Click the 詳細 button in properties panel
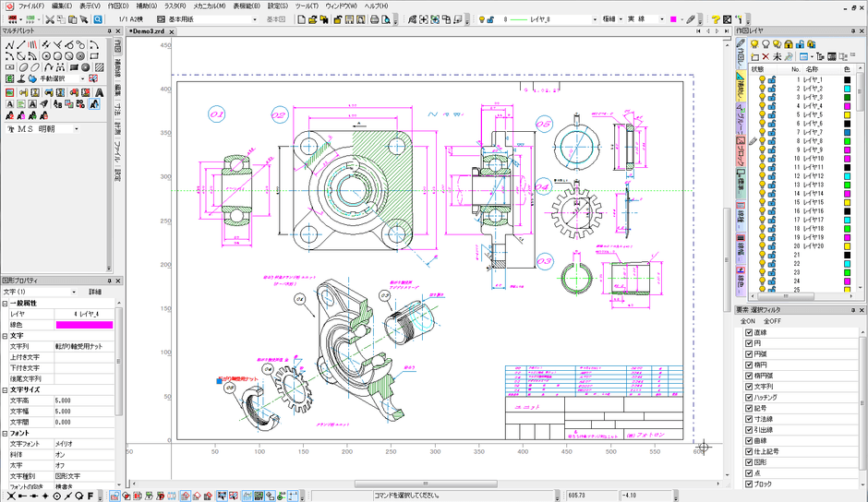Screen dimensions: 868x502 pyautogui.click(x=95, y=292)
